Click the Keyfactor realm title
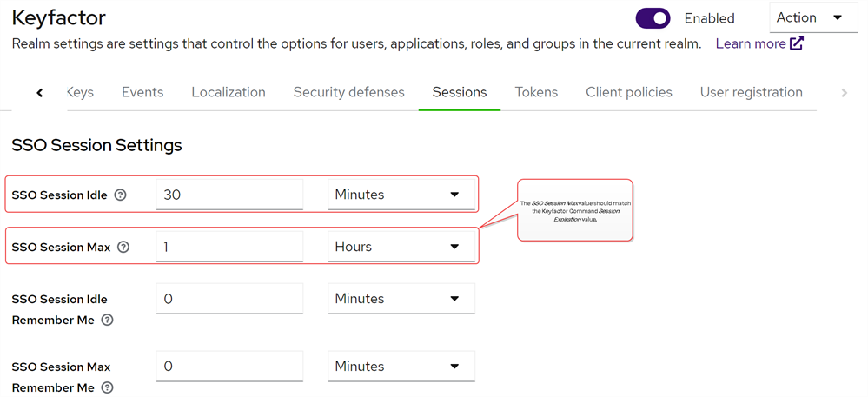 59,18
